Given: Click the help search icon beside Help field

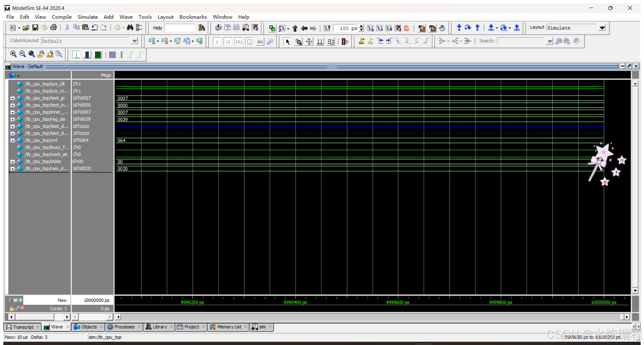Looking at the screenshot, I should coord(201,28).
